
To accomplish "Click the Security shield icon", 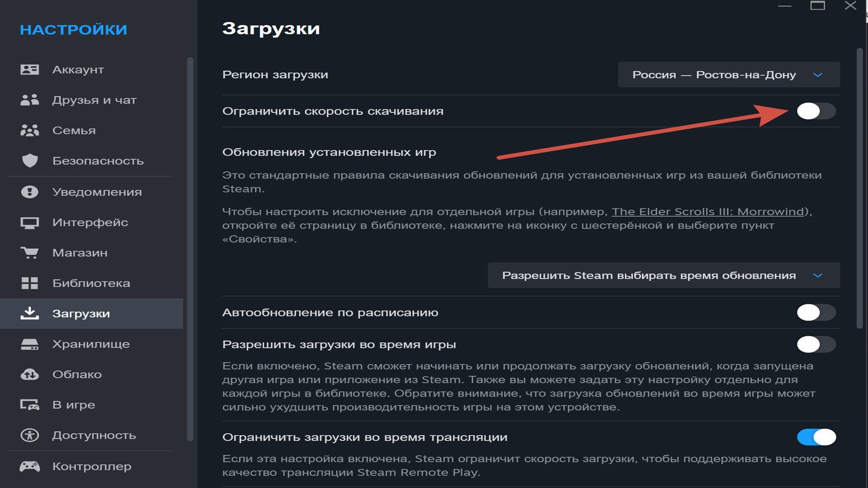I will 30,161.
